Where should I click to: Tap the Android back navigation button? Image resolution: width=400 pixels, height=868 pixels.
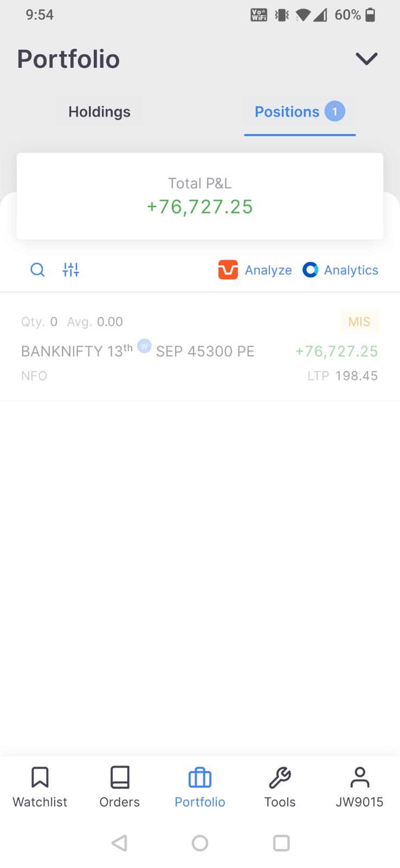tap(119, 843)
